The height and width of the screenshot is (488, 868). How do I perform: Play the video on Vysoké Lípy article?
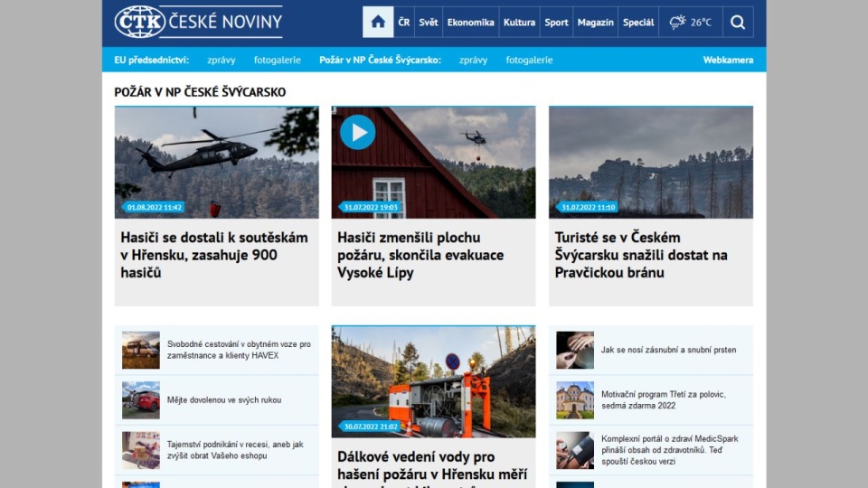[x=358, y=132]
